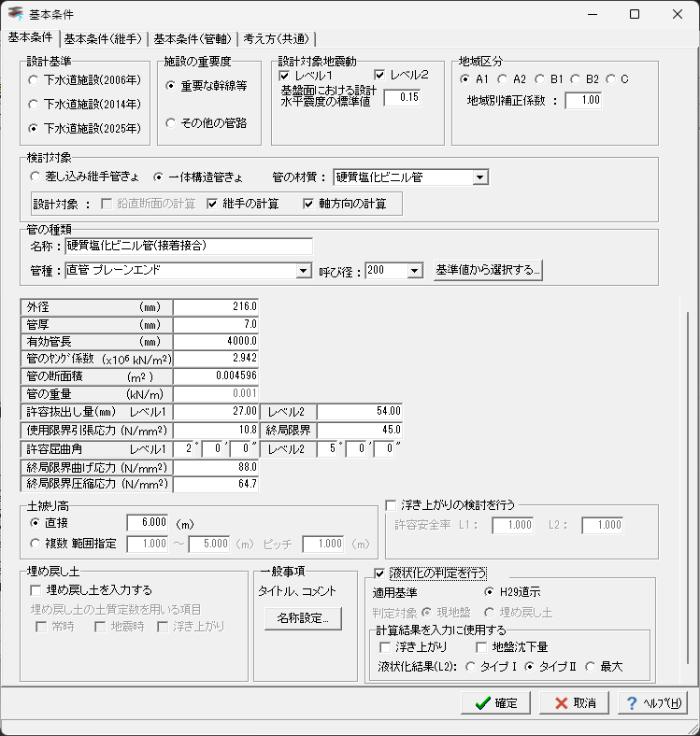Click the green checkmark 確定 button

pos(496,702)
